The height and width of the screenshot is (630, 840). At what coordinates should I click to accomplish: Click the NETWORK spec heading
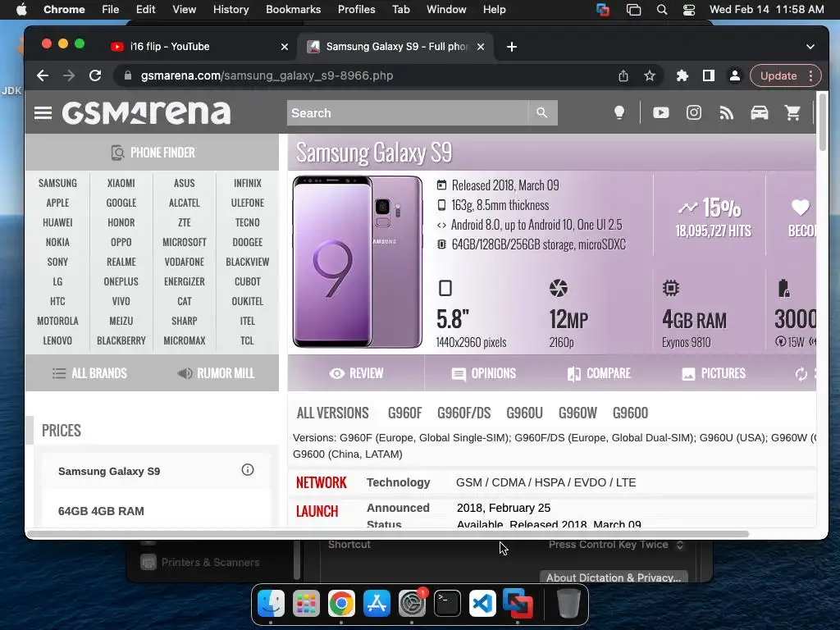322,482
